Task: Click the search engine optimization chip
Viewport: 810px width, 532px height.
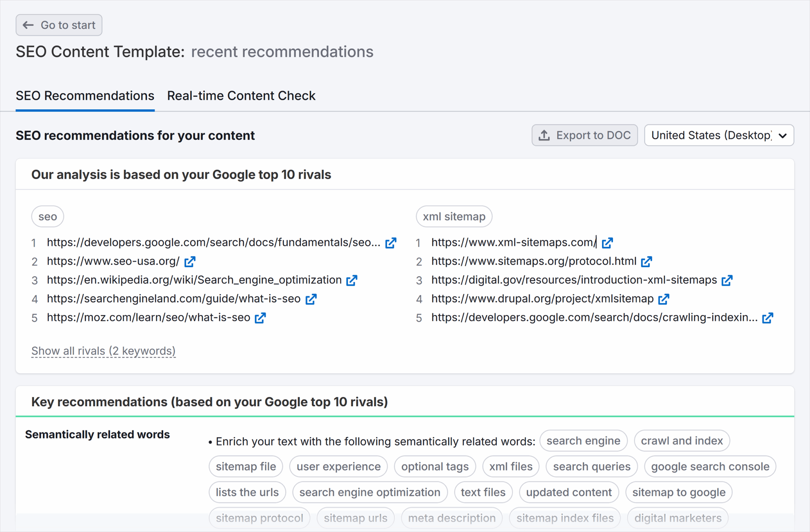Action: click(x=370, y=492)
